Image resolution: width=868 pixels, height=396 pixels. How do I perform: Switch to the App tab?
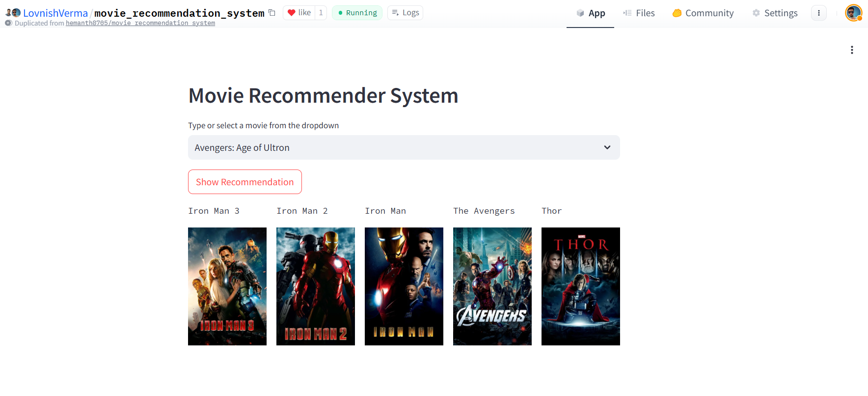pos(590,13)
